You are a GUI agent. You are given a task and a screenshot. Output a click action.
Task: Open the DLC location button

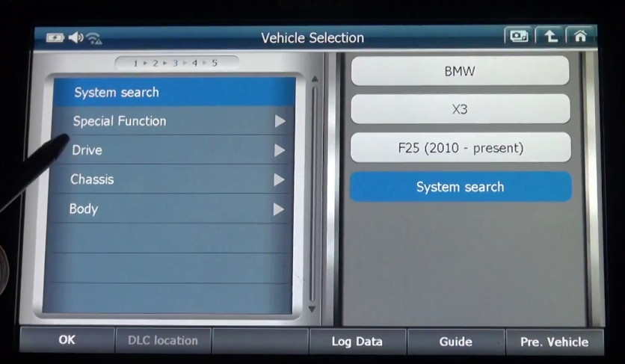pos(163,341)
